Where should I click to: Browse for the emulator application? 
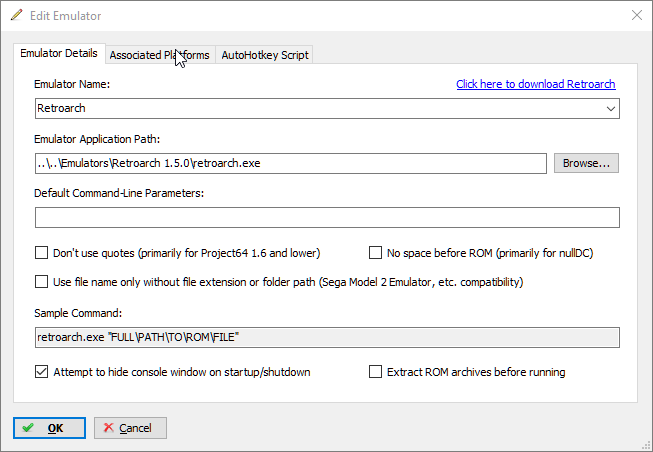coord(586,163)
